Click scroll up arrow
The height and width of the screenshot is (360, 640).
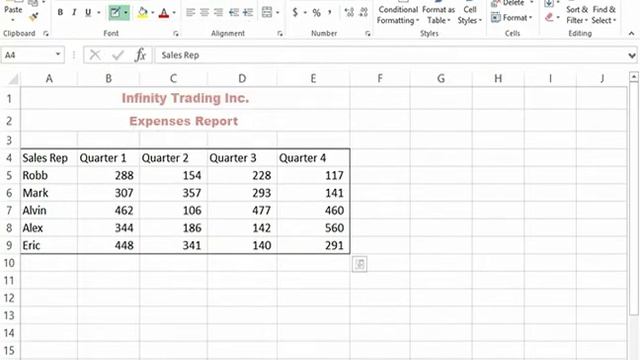(x=633, y=76)
